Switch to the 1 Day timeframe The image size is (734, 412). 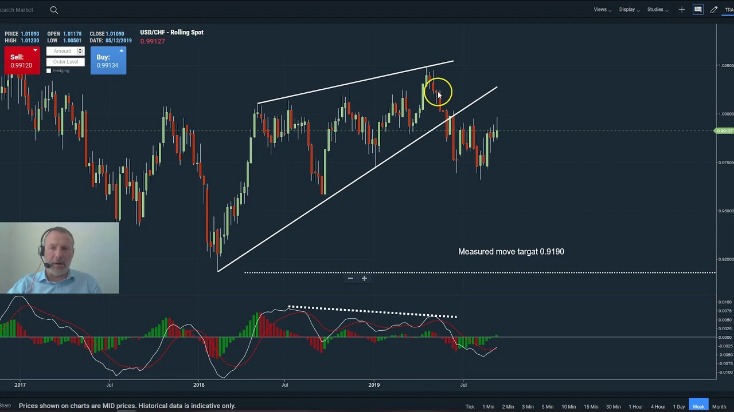[x=679, y=406]
